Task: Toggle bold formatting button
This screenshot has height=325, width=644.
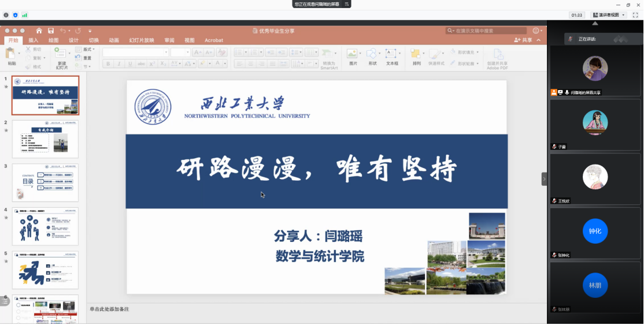Action: click(x=108, y=64)
